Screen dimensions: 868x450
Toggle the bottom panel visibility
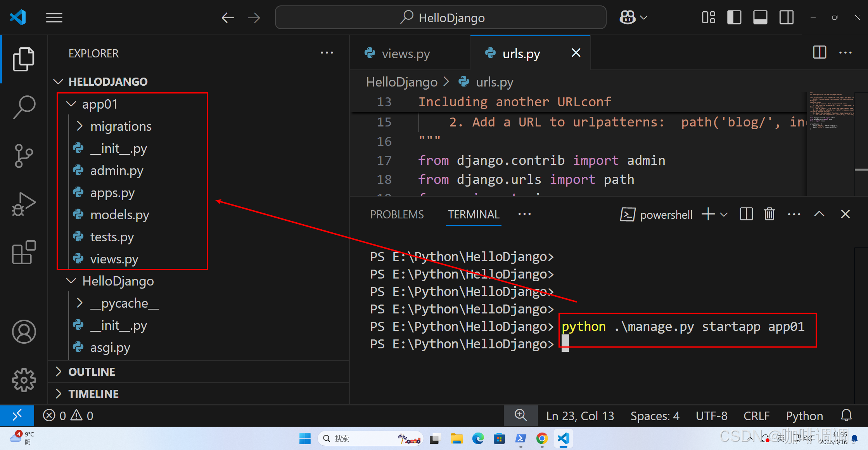760,17
